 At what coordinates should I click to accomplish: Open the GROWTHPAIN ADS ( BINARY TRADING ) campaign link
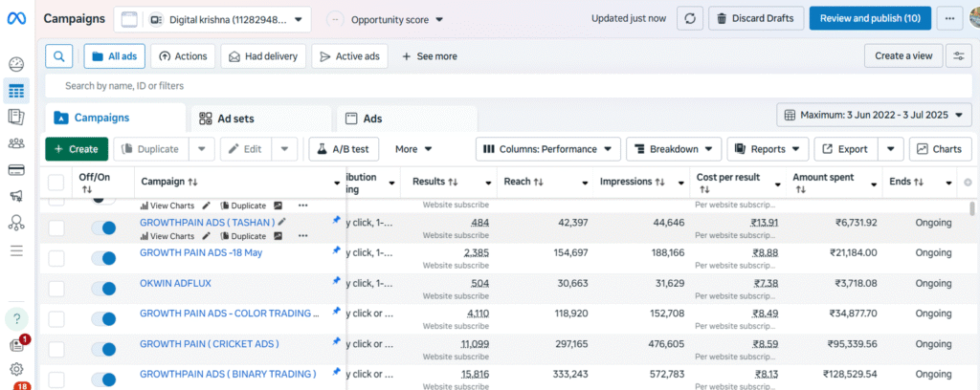point(228,374)
